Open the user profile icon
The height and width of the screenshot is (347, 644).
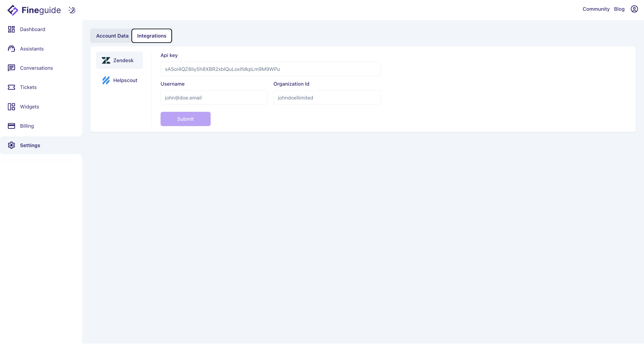634,9
